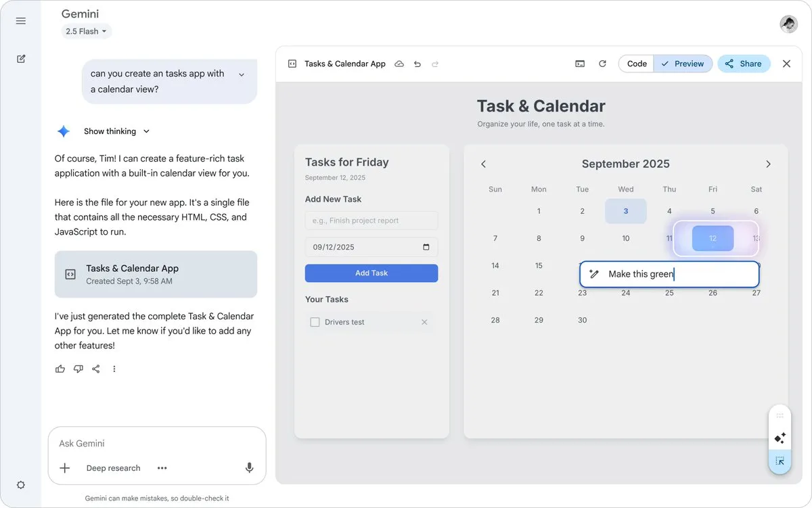Open the date picker calendar icon
This screenshot has height=508, width=812.
(426, 247)
